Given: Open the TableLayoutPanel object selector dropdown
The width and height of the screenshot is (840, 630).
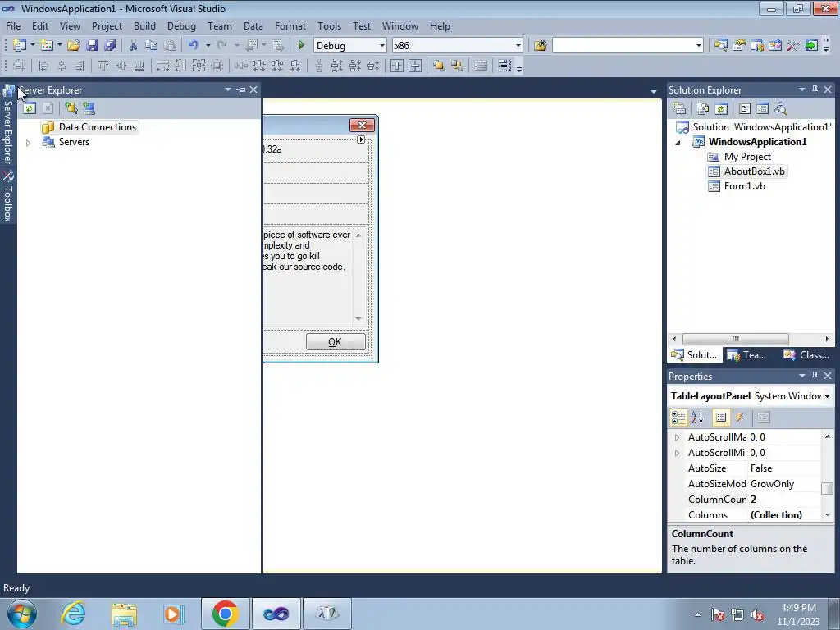Looking at the screenshot, I should pos(827,396).
